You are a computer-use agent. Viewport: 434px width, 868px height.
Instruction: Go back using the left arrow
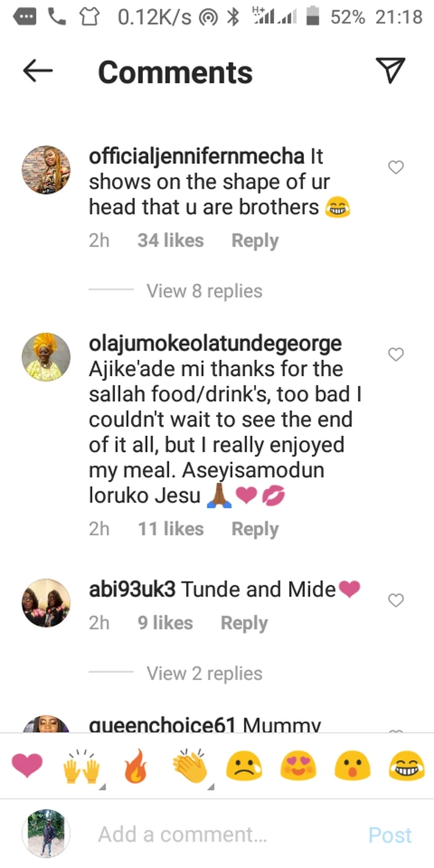37,71
